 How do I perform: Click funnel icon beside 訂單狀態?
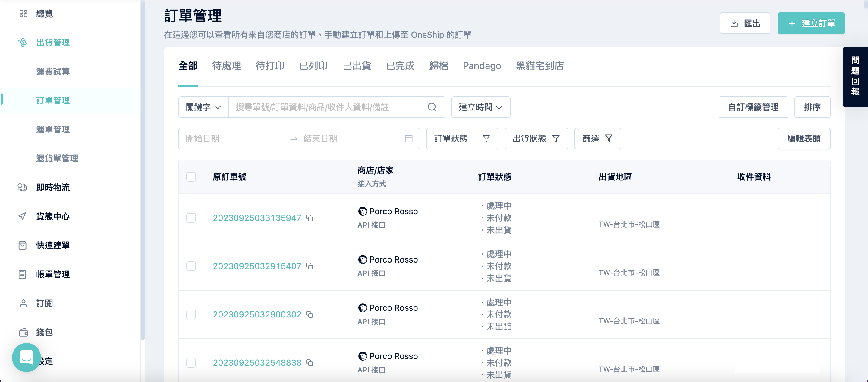486,139
